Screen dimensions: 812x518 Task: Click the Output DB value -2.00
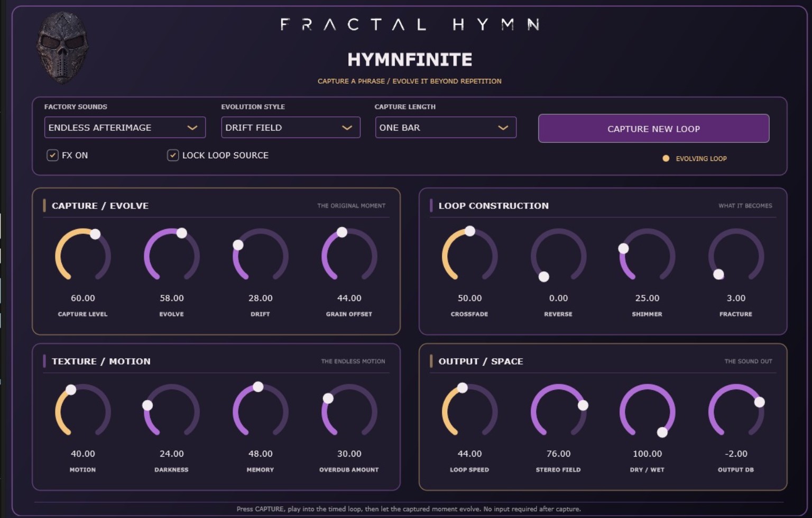[x=736, y=454]
